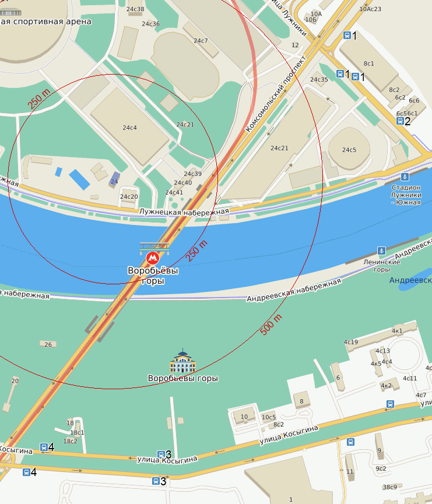
Task: Select the northern bus stop 4 on улица Косыгина
Action: coord(44,447)
